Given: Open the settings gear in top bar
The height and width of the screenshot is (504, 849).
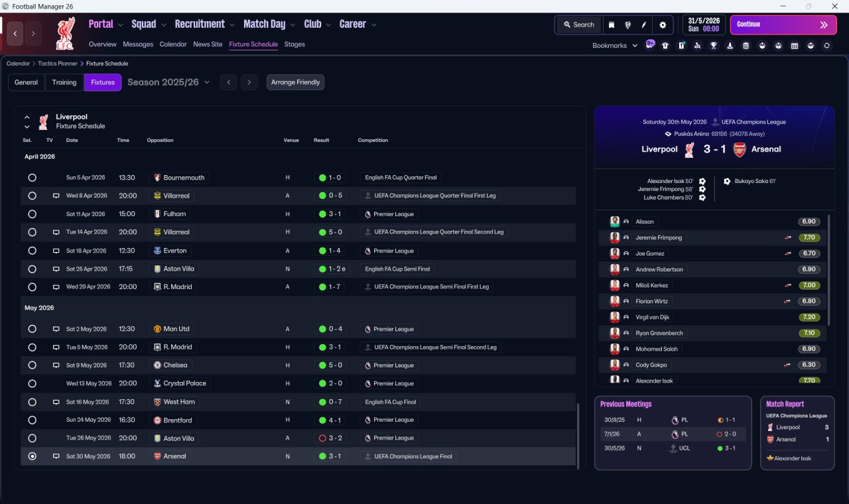Looking at the screenshot, I should 662,25.
